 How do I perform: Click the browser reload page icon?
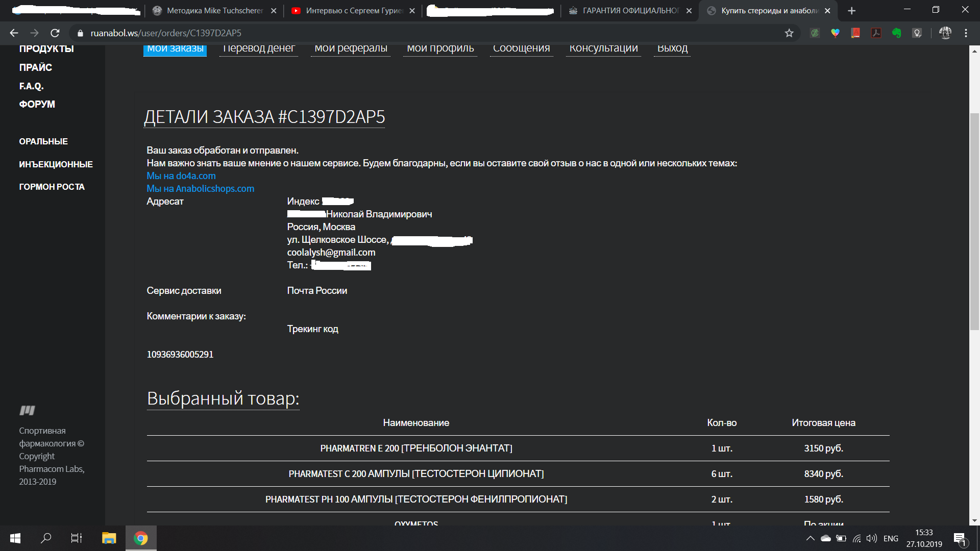55,33
